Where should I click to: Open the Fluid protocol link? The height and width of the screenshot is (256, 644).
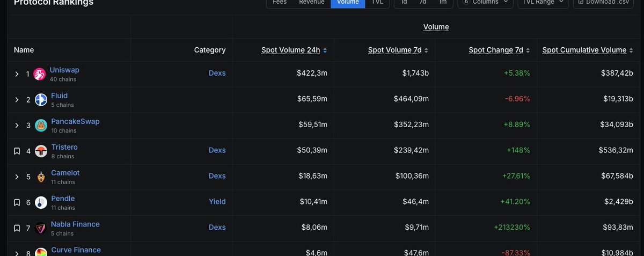(x=60, y=96)
